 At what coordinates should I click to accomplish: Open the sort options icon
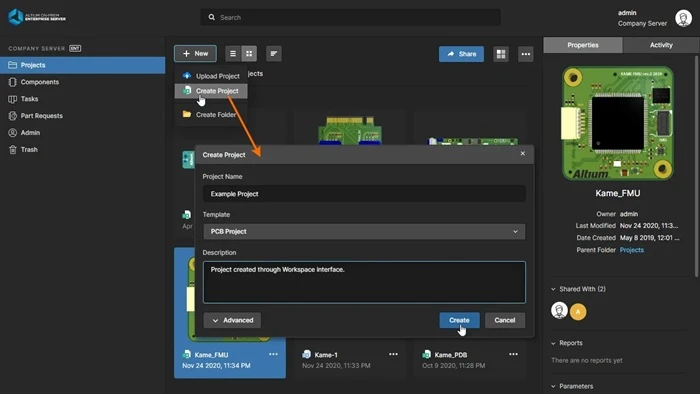274,54
